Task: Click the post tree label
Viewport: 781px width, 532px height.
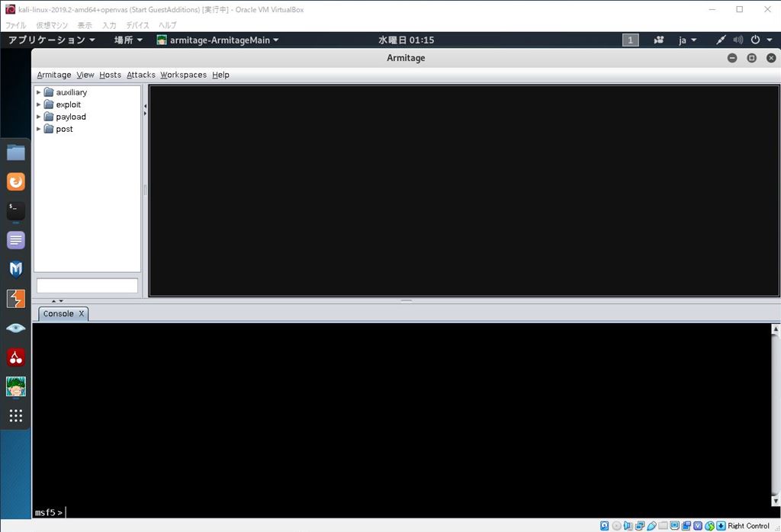Action: pyautogui.click(x=64, y=129)
